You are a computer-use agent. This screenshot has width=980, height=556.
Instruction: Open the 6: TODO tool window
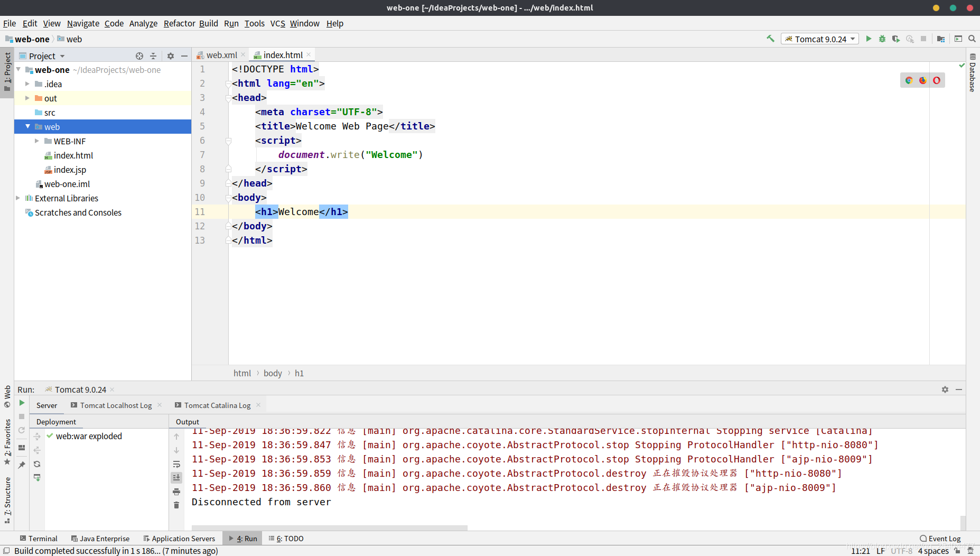pos(286,539)
